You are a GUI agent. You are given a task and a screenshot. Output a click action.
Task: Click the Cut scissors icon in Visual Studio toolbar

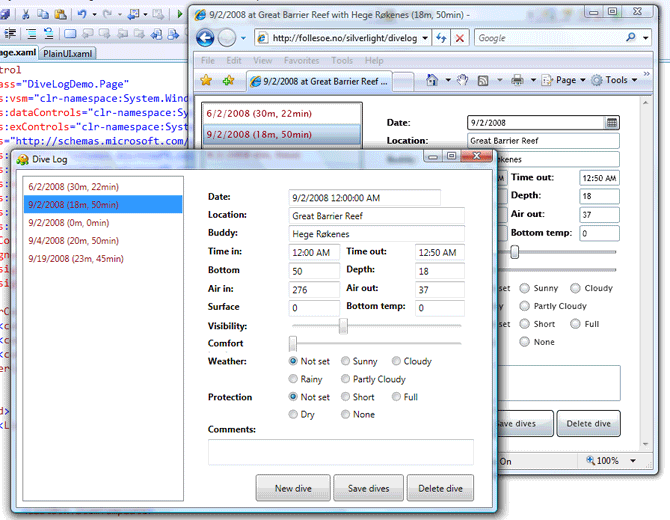point(25,14)
